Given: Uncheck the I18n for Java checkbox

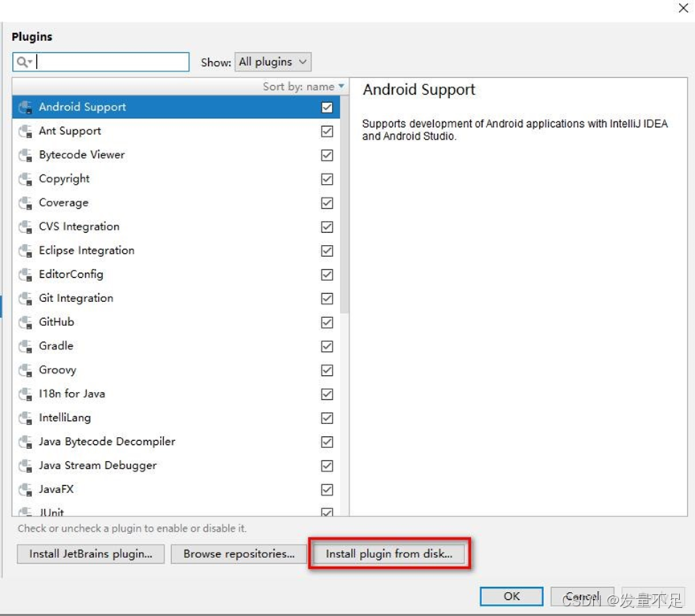Looking at the screenshot, I should 327,394.
